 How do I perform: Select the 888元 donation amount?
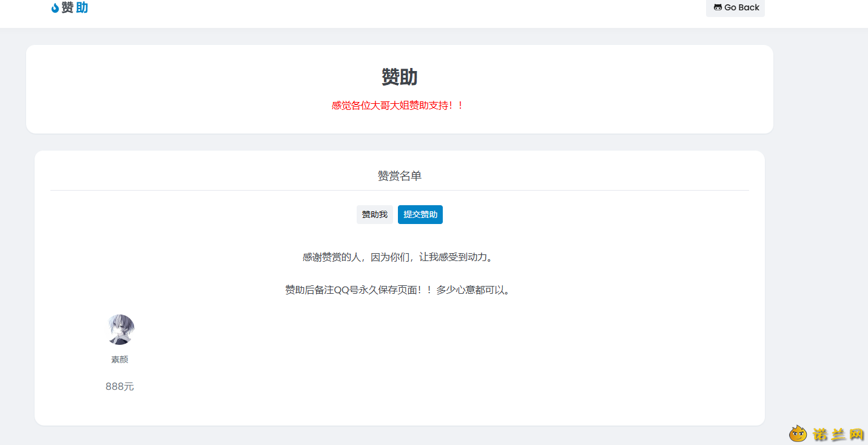click(119, 387)
